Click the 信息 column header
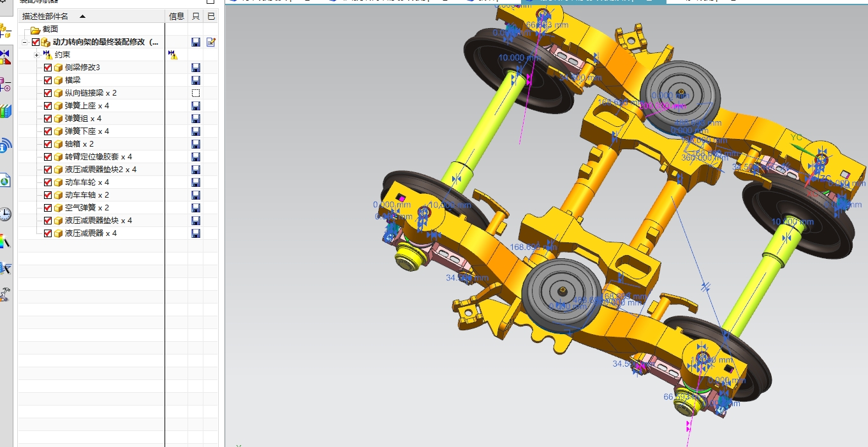This screenshot has width=868, height=447. point(177,16)
